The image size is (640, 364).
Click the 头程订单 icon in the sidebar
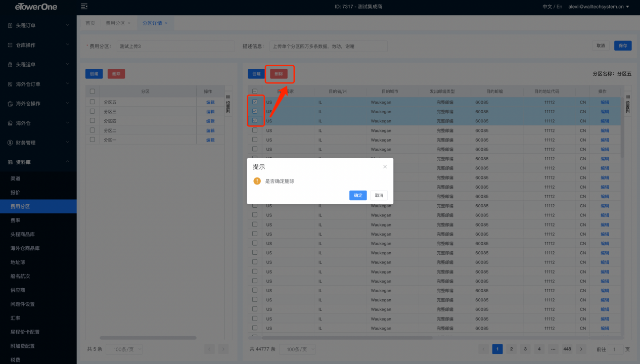click(10, 25)
